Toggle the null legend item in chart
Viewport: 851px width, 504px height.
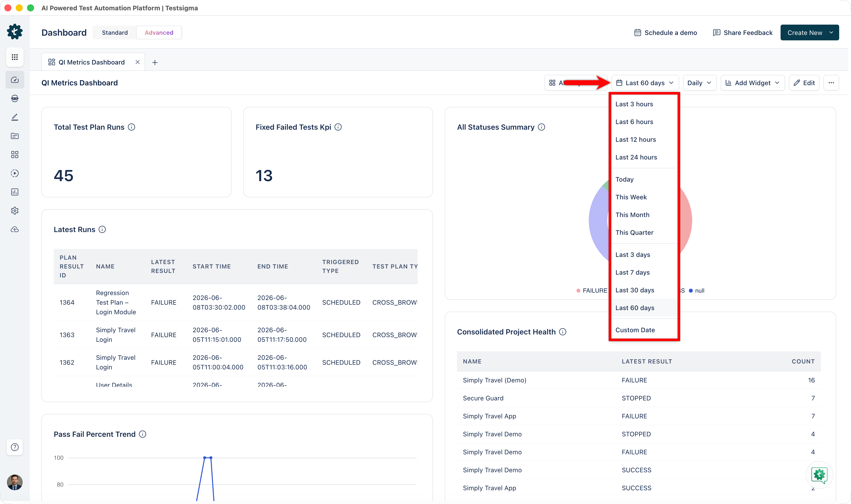click(696, 291)
